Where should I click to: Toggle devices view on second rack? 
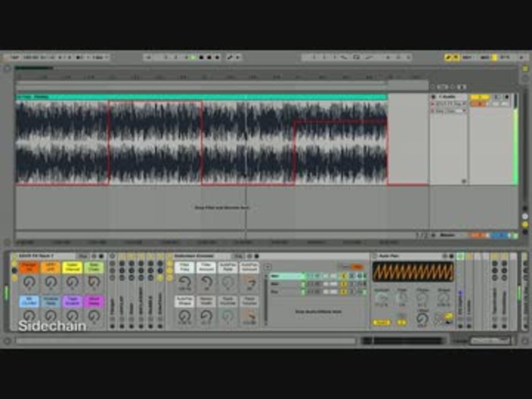point(170,278)
